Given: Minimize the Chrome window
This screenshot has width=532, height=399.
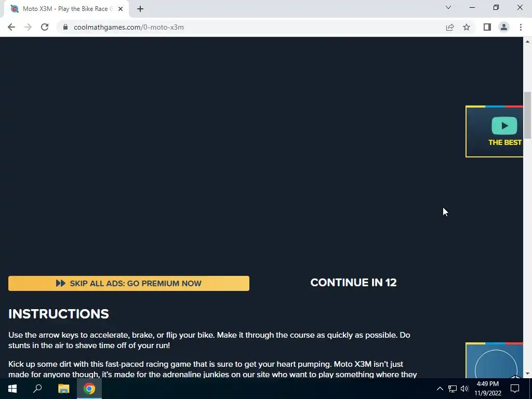Looking at the screenshot, I should [472, 7].
